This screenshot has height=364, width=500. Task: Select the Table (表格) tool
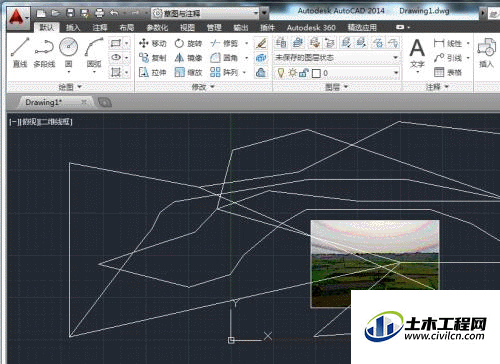pyautogui.click(x=448, y=72)
